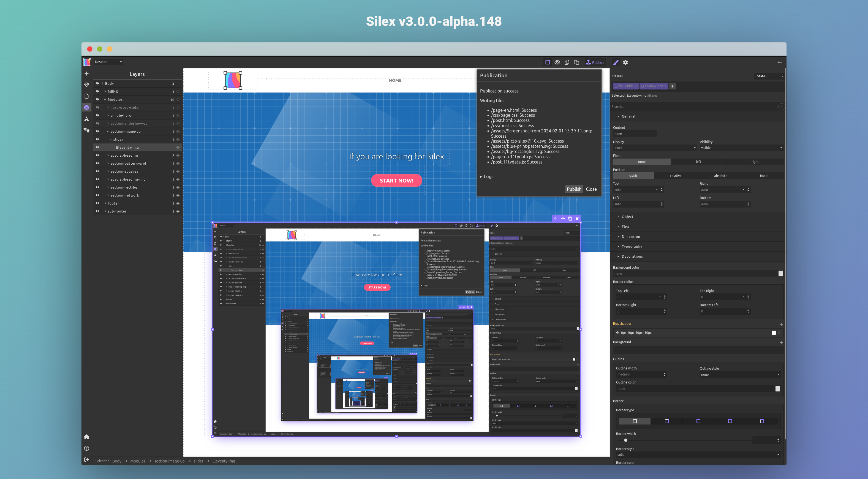
Task: Open the style manager brush icon
Action: pos(616,62)
